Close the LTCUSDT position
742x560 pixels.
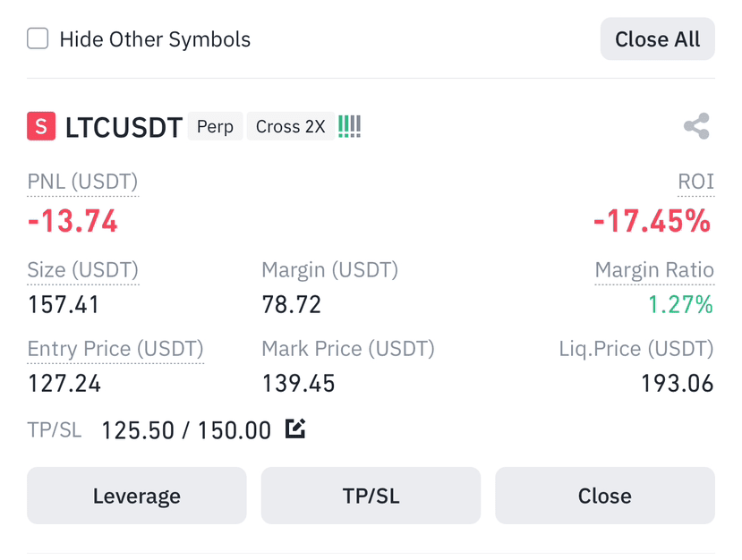pyautogui.click(x=605, y=496)
